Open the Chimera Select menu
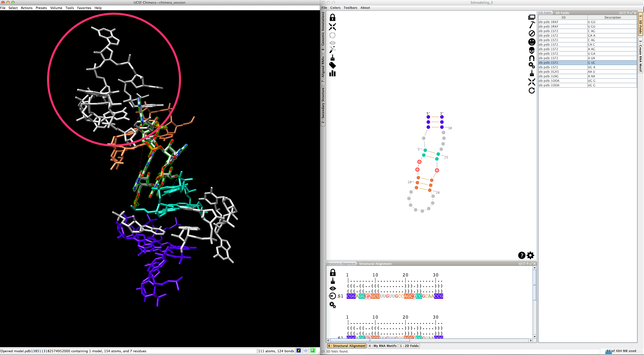This screenshot has width=644, height=355. [13, 8]
